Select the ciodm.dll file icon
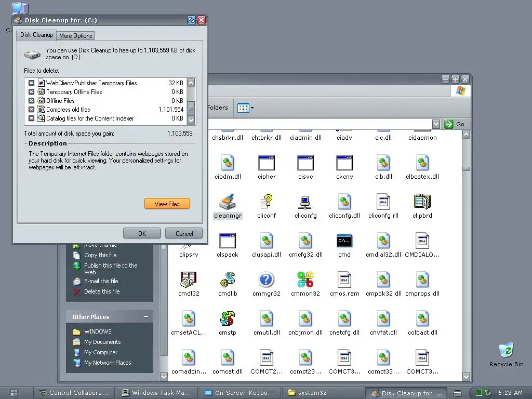532x399 pixels. click(228, 163)
